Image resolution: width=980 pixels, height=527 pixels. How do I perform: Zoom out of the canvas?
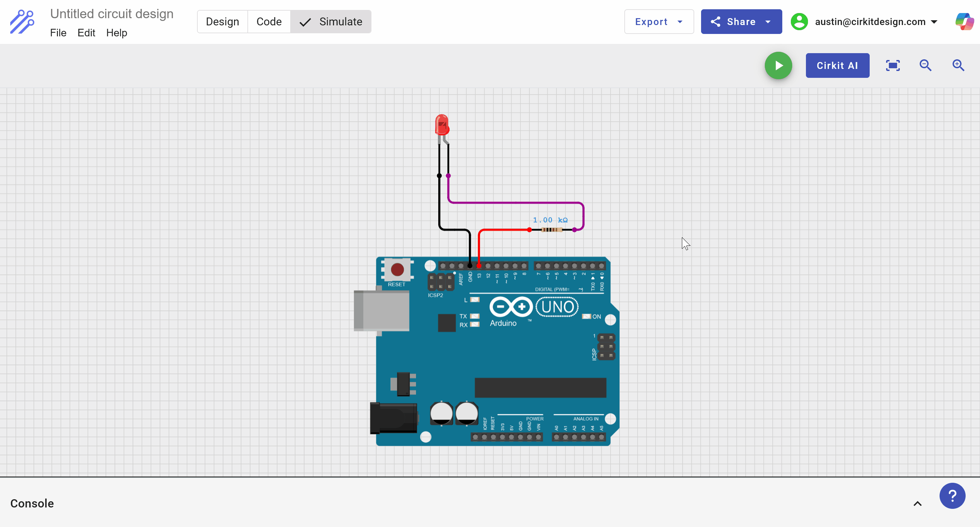[925, 65]
